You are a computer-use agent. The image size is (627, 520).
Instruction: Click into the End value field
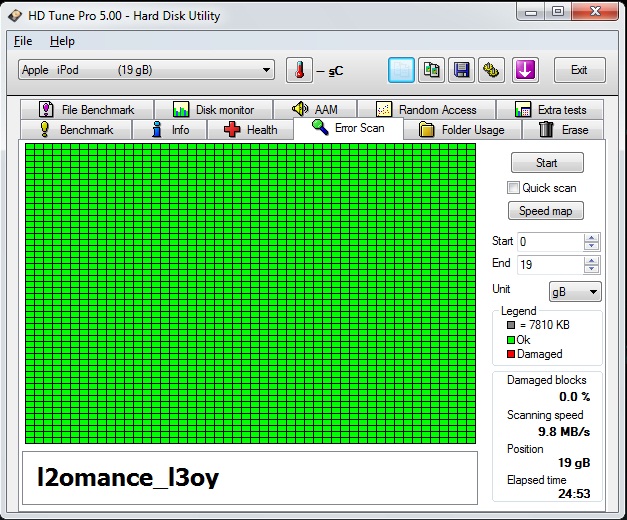[x=548, y=265]
